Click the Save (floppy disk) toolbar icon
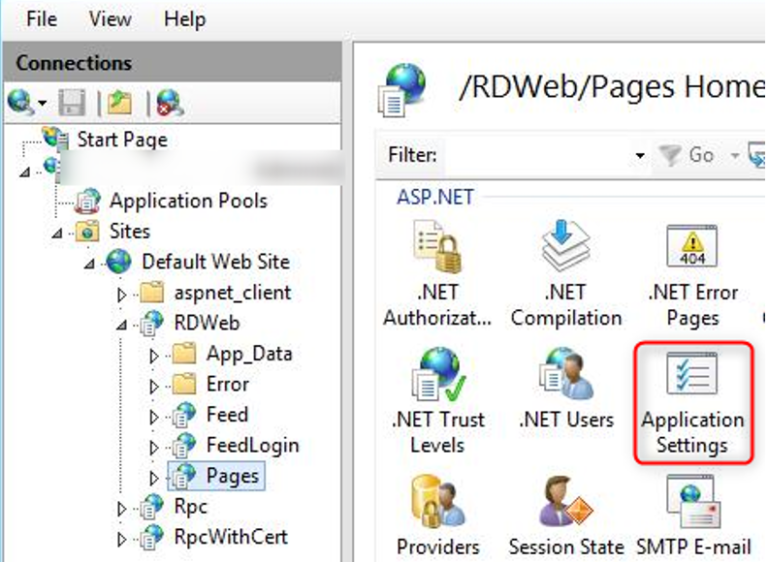This screenshot has width=768, height=562. click(72, 103)
